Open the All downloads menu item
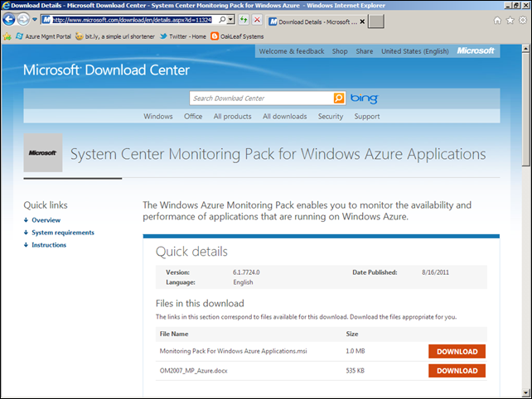 tap(284, 117)
